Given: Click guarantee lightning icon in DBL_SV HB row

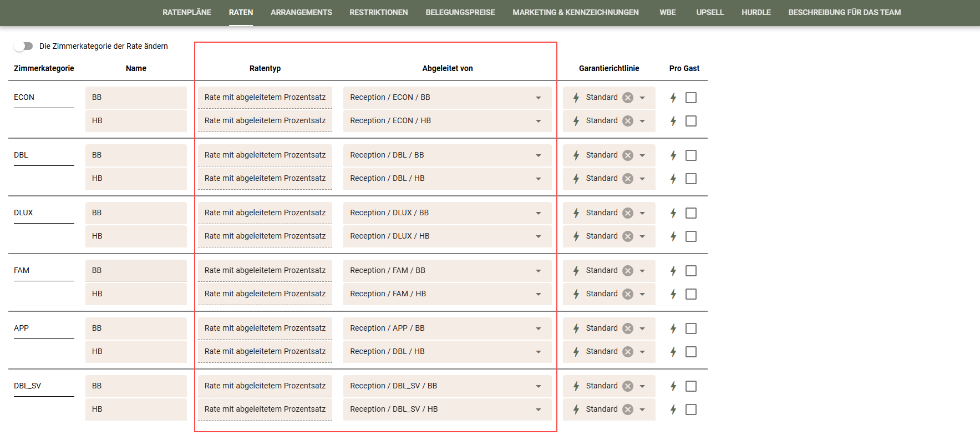Looking at the screenshot, I should (576, 409).
